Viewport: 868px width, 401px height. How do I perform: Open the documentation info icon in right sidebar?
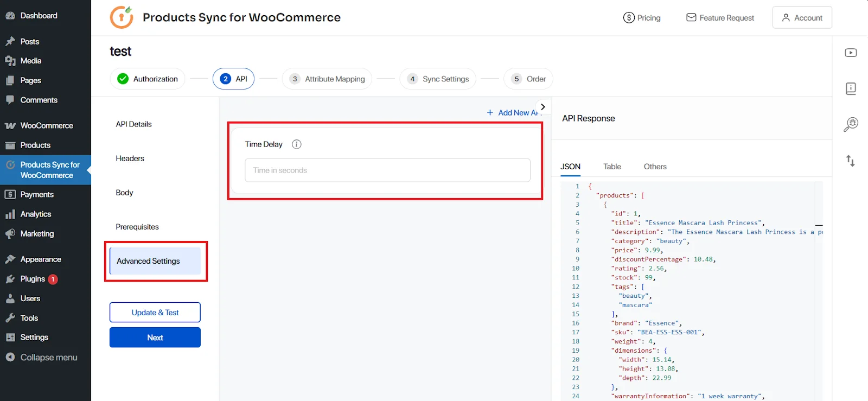(851, 88)
